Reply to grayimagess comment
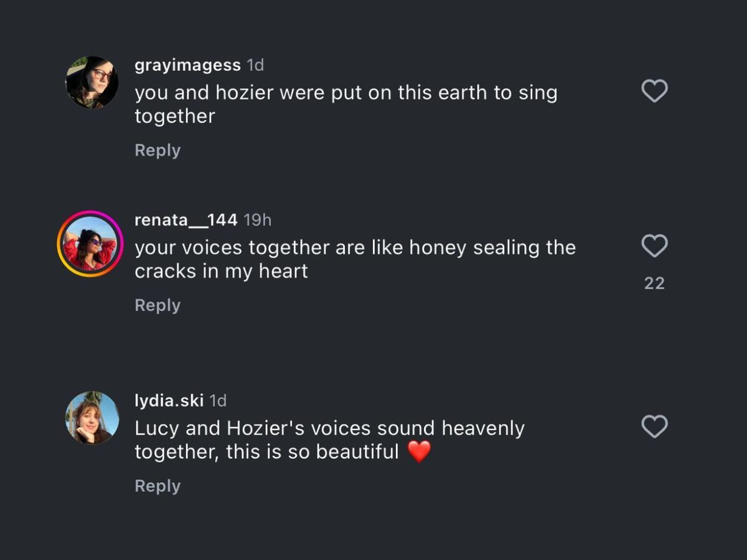Viewport: 747px width, 560px height. (x=157, y=151)
